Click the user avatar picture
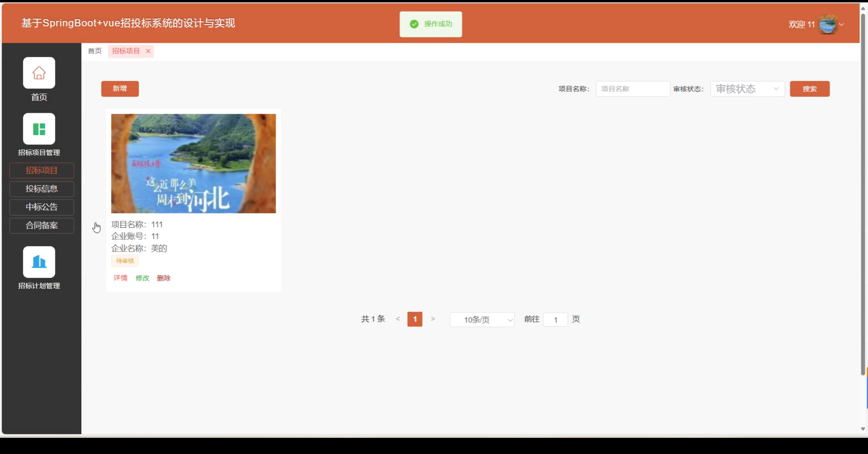This screenshot has width=868, height=454. 827,24
